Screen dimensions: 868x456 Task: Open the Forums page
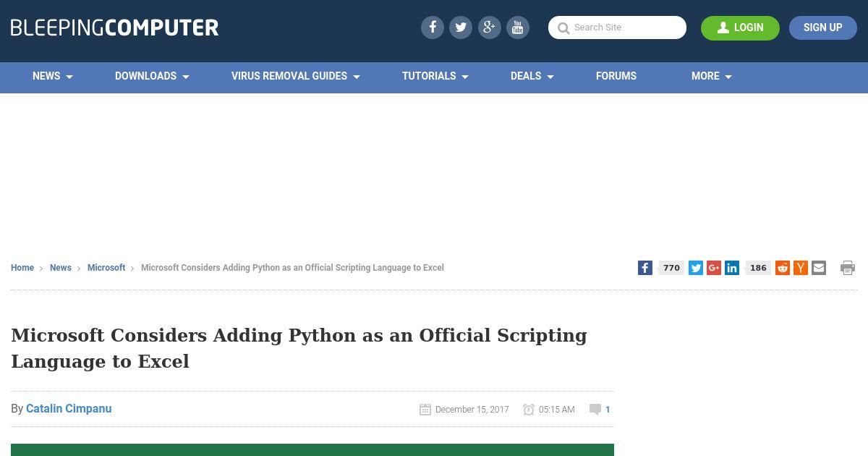[x=616, y=76]
